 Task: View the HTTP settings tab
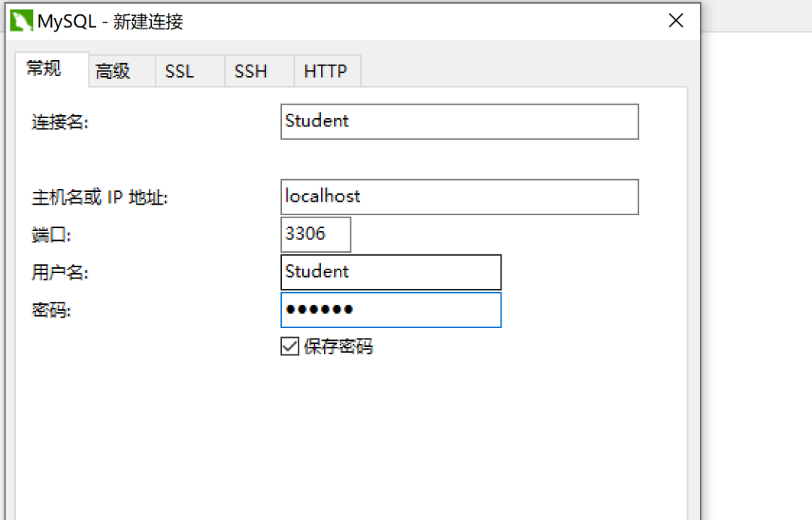325,71
